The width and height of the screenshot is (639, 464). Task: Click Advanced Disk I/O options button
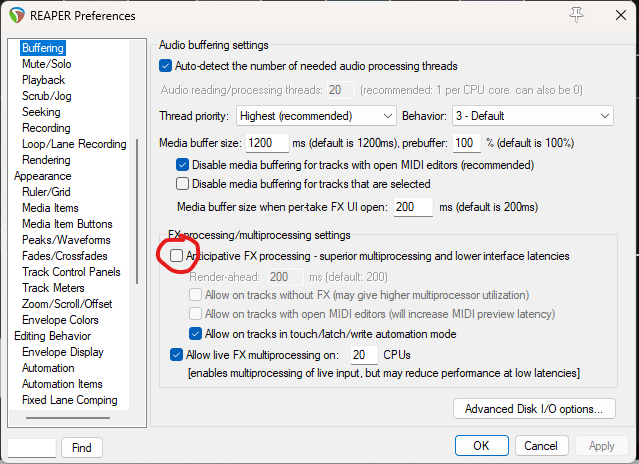533,408
